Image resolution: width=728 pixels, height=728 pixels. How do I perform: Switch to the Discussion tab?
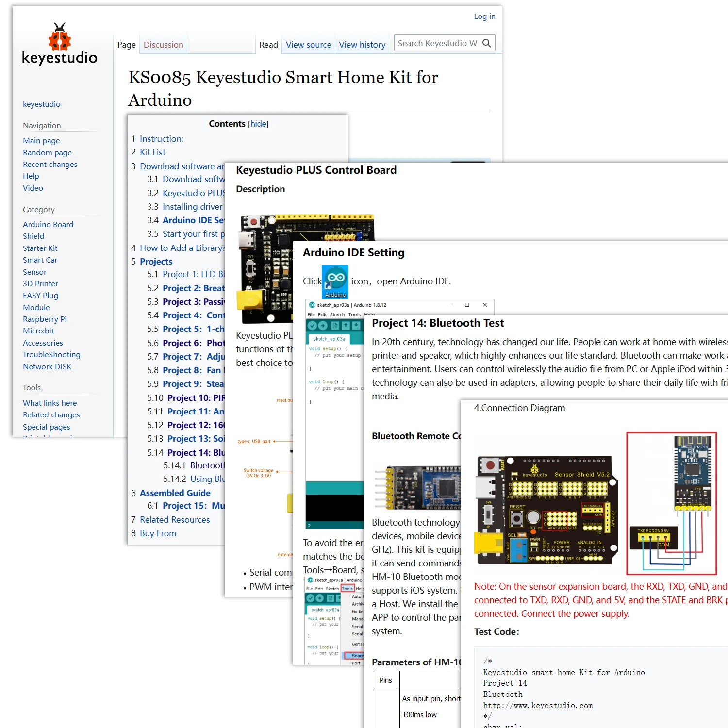click(164, 45)
